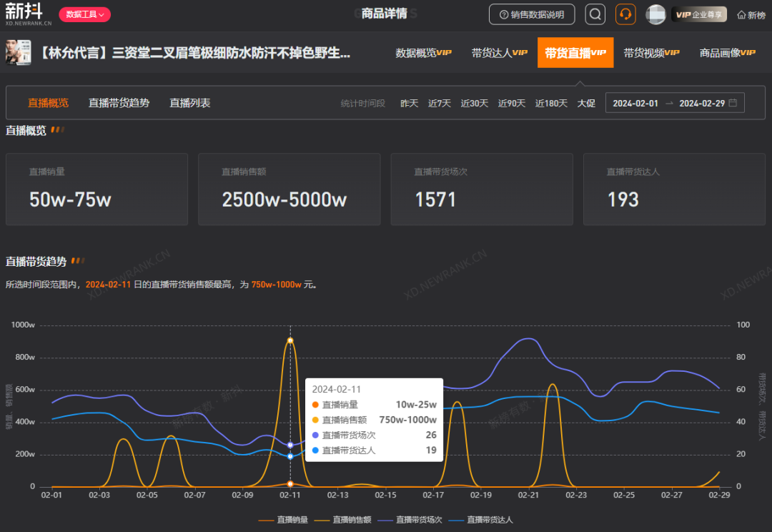
Task: Click 直播带货达人 card value 193
Action: click(x=623, y=200)
